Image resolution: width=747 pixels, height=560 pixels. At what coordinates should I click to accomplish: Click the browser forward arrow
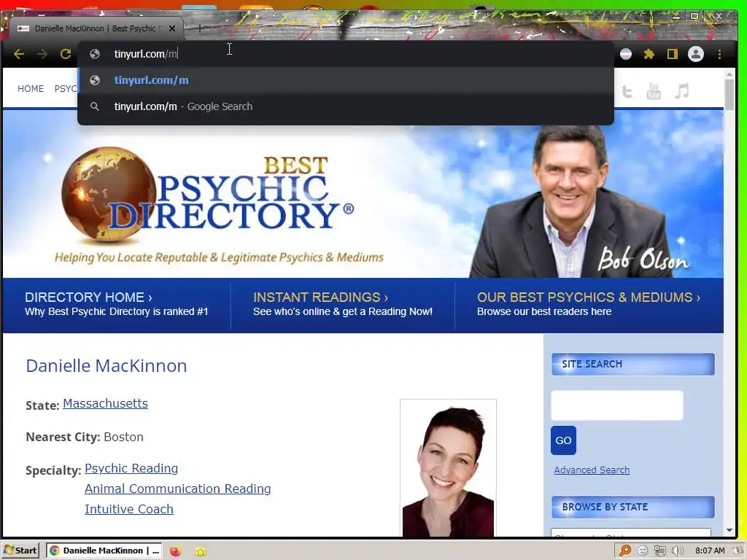pos(42,54)
